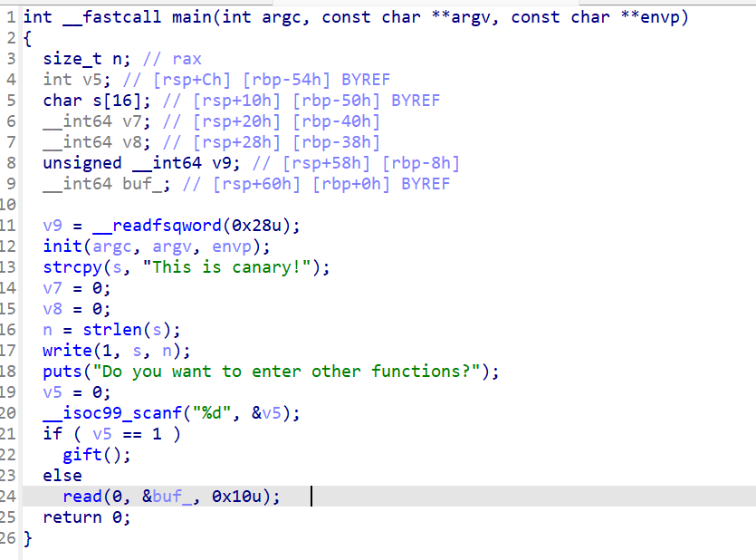Click the return 0 statement

87,517
